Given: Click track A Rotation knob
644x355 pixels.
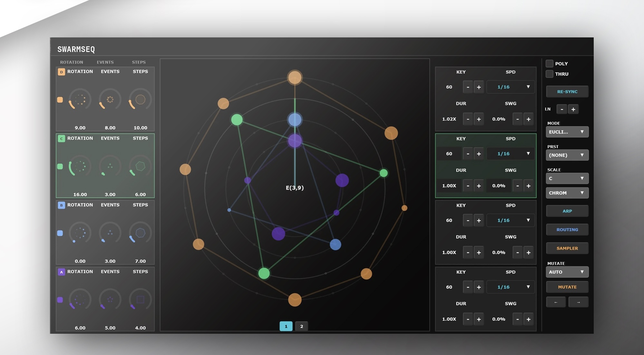Looking at the screenshot, I should [x=80, y=300].
